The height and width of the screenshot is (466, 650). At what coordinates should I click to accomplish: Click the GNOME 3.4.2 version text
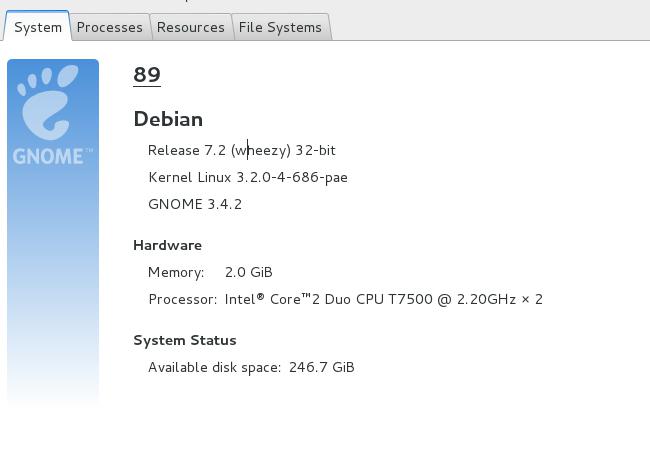(x=195, y=204)
